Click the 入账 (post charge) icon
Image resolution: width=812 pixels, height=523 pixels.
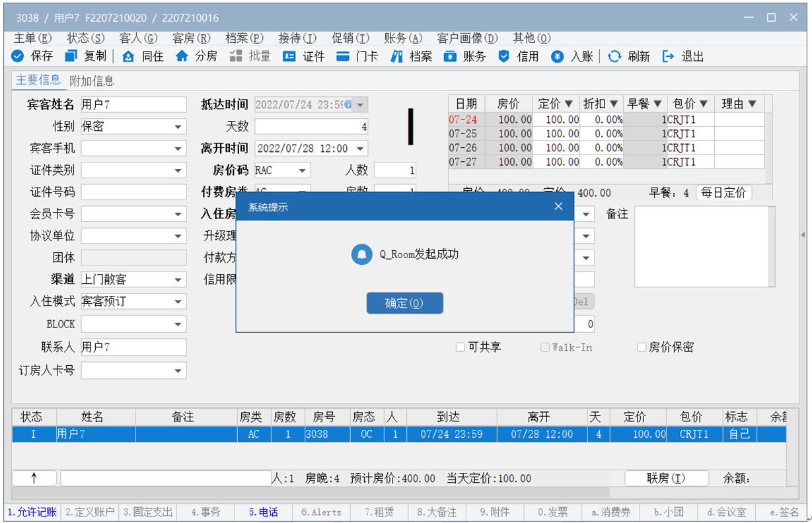(x=557, y=57)
